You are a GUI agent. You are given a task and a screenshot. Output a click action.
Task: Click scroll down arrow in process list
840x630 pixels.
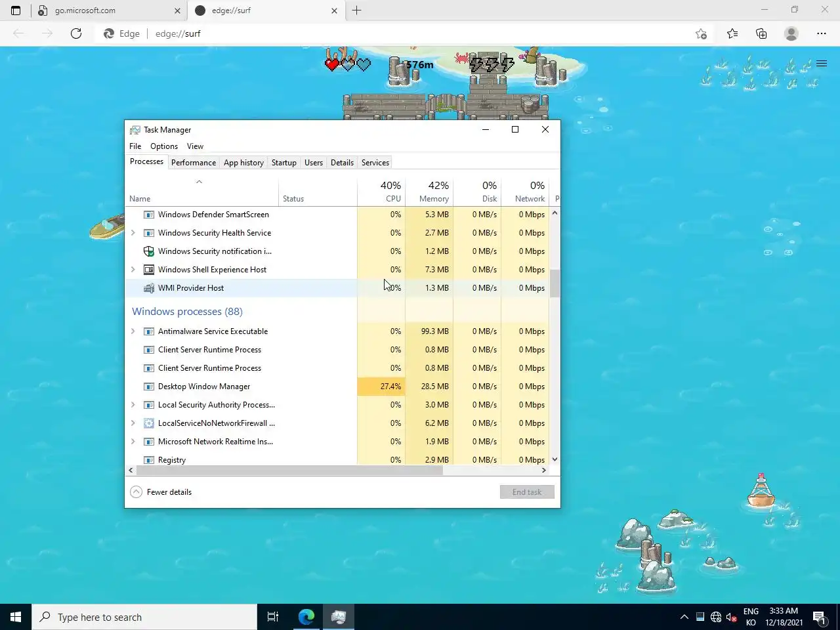555,459
